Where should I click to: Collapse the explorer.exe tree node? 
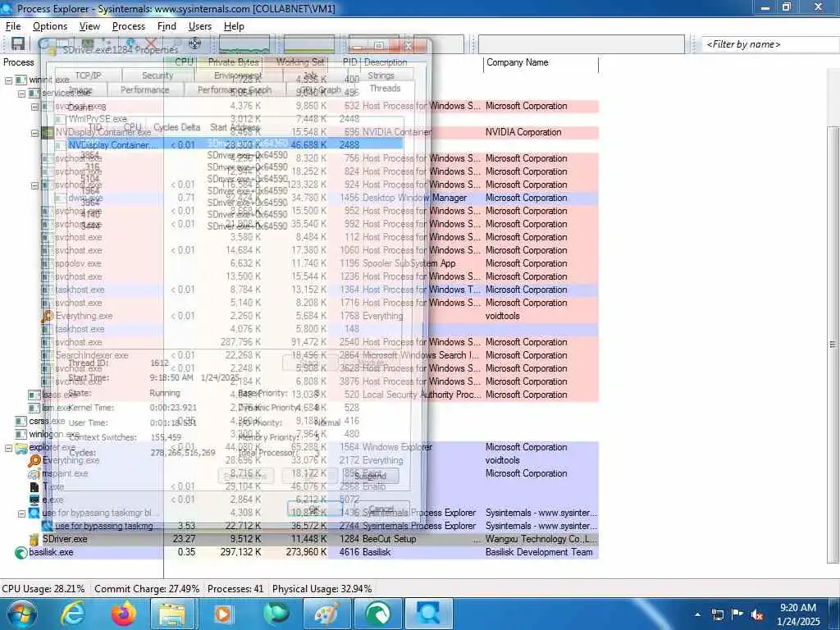click(x=8, y=447)
